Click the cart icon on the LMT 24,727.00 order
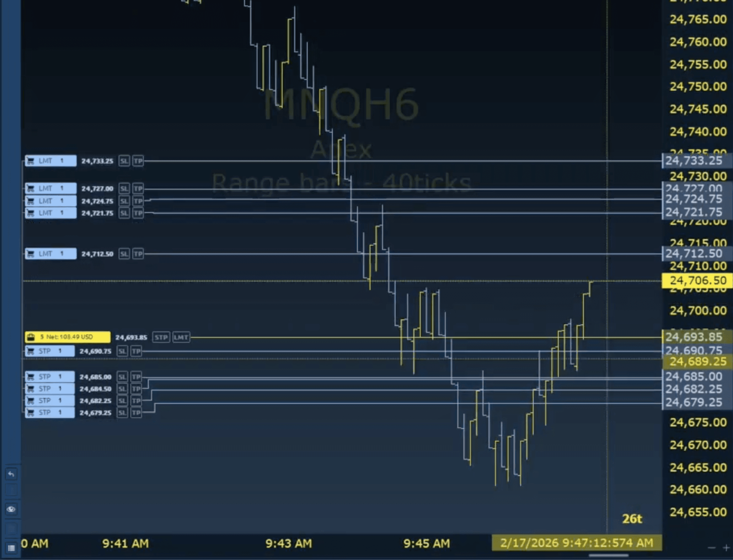 tap(31, 189)
